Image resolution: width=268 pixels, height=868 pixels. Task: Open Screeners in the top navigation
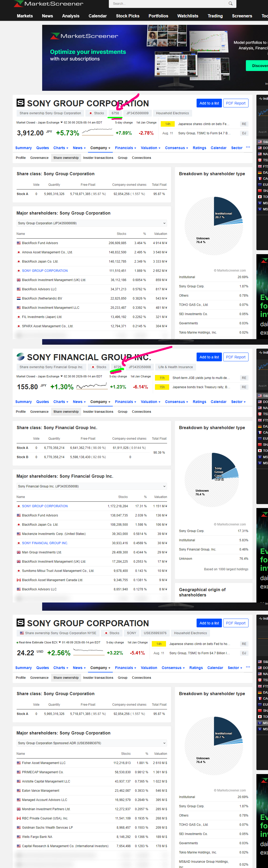coord(242,16)
